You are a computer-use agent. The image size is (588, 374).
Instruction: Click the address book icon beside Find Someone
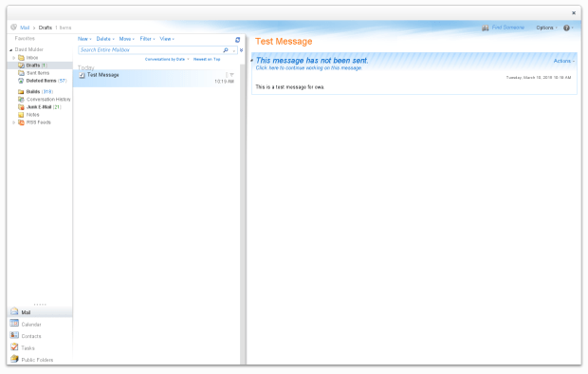[x=486, y=28]
